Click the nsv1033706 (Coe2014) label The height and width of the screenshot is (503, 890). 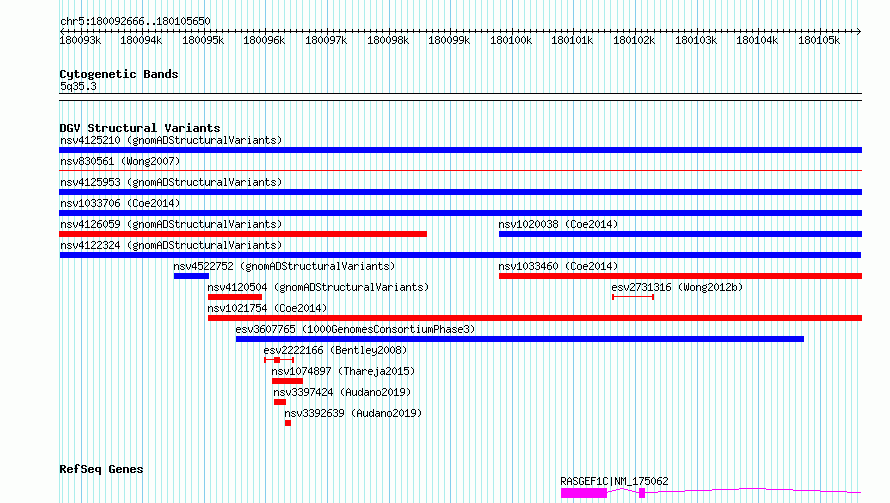(120, 203)
